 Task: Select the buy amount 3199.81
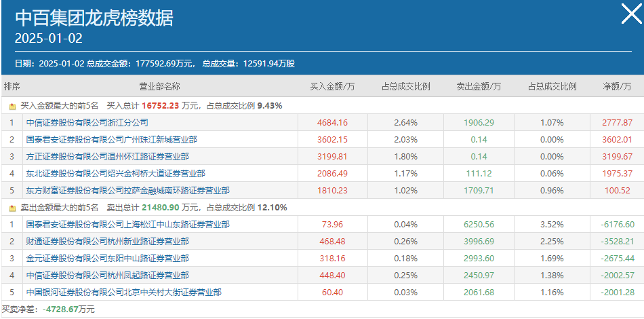click(332, 157)
